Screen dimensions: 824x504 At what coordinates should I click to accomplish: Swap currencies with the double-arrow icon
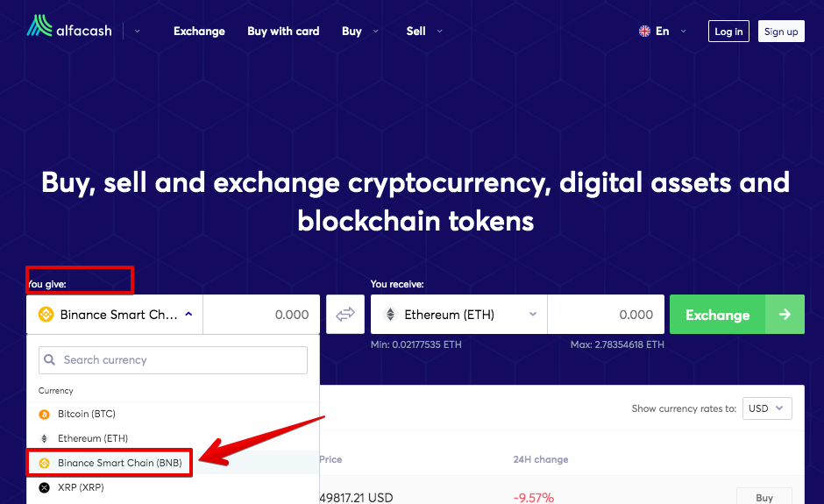tap(345, 315)
